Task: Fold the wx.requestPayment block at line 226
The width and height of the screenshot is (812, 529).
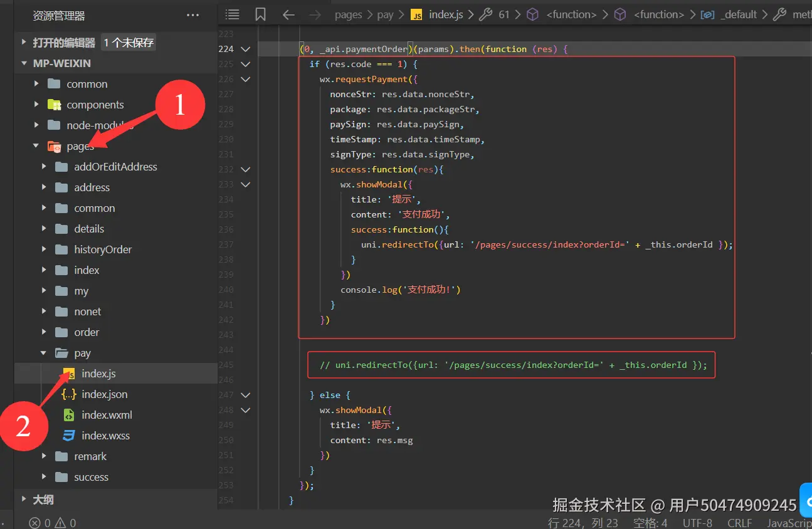Action: [245, 79]
